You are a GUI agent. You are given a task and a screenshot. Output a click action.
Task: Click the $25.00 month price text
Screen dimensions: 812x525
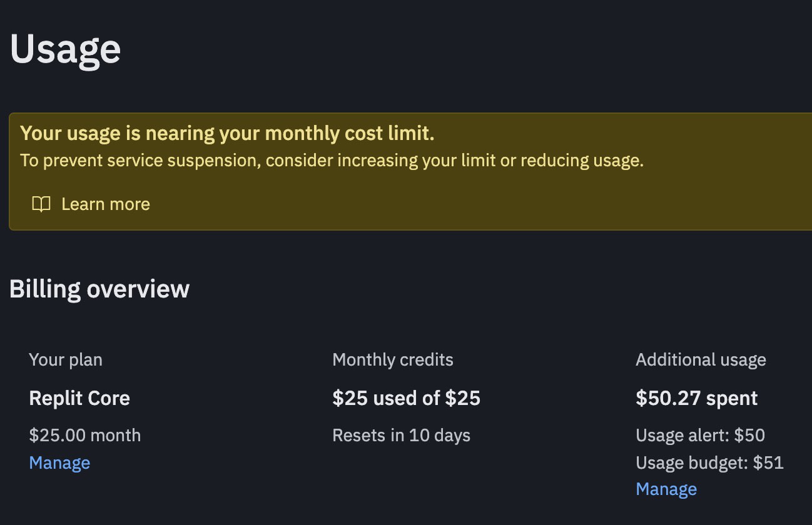(84, 435)
